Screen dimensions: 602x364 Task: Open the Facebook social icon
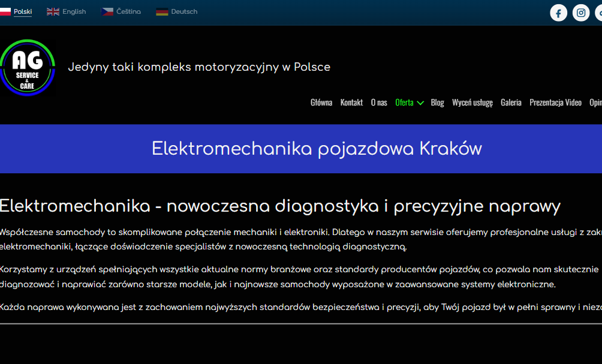click(x=558, y=13)
